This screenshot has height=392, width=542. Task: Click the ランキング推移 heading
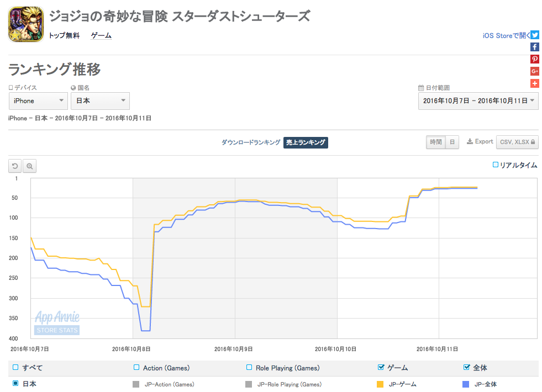(54, 69)
